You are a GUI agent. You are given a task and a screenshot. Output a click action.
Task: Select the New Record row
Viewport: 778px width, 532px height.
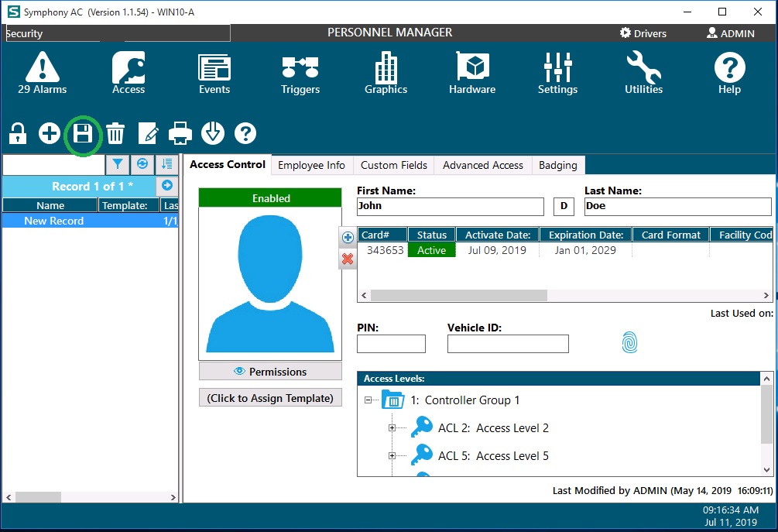pos(91,221)
